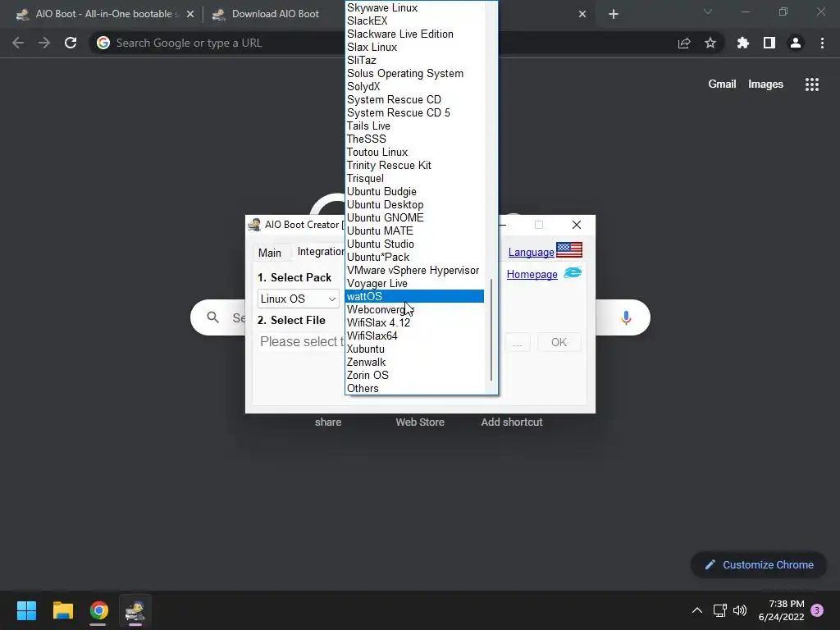The height and width of the screenshot is (630, 840).
Task: Open notification badge in taskbar
Action: (x=817, y=610)
